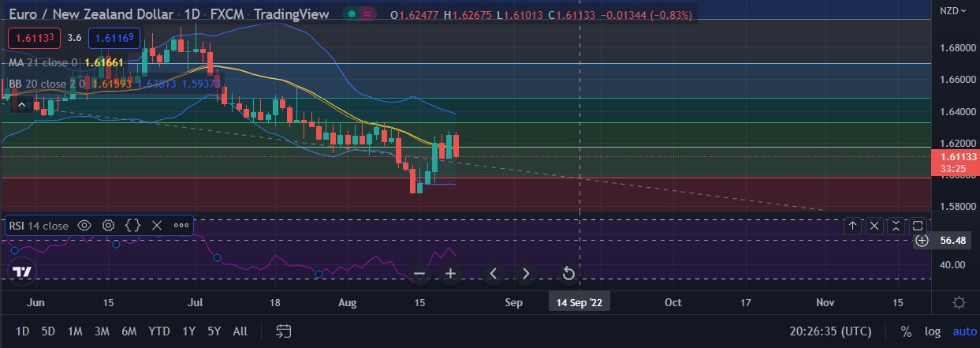Reset chart view with circular arrow
Viewport: 980px width, 348px height.
coord(568,274)
